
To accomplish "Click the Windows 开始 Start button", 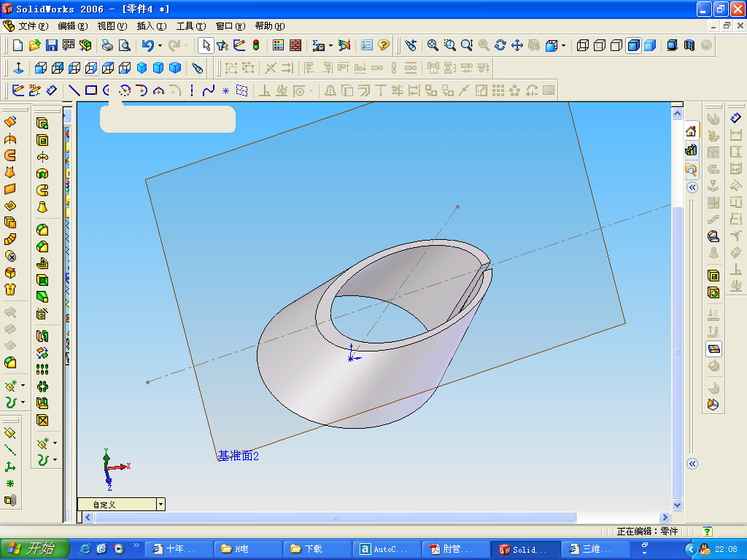I will 35,548.
